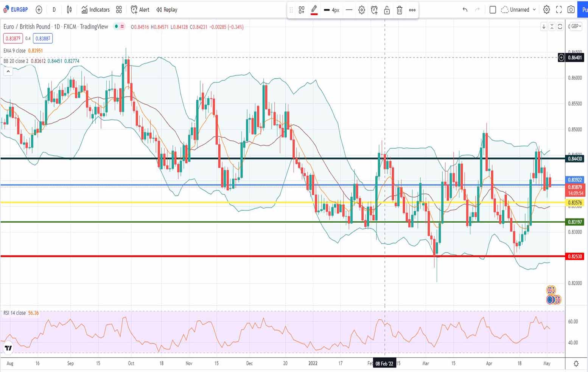Open the chart type candlestick selector
The width and height of the screenshot is (588, 372).
pos(69,10)
